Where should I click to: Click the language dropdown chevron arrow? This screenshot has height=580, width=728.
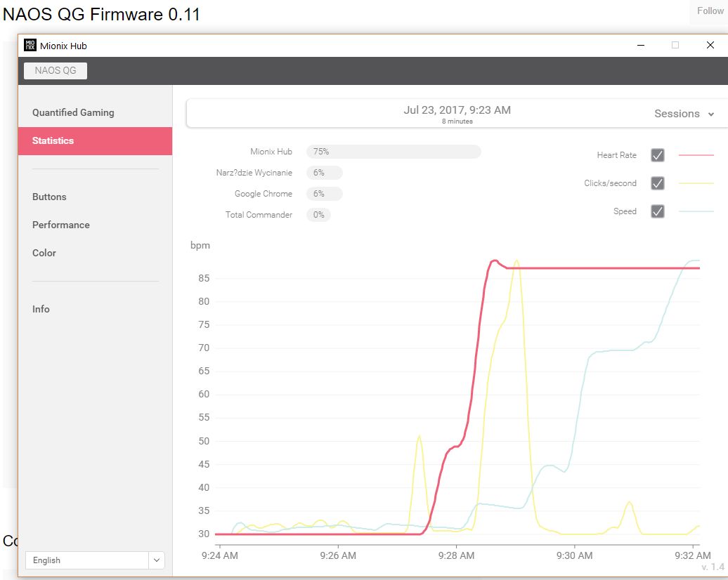click(157, 560)
